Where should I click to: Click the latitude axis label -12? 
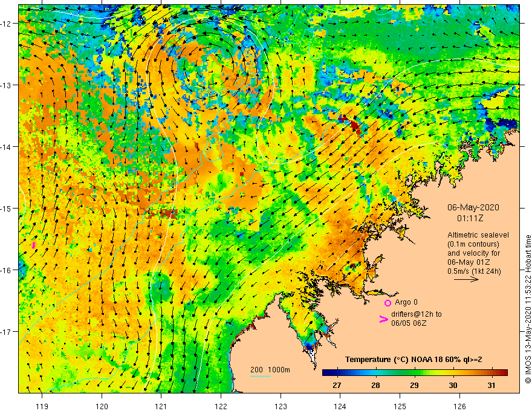pyautogui.click(x=6, y=24)
